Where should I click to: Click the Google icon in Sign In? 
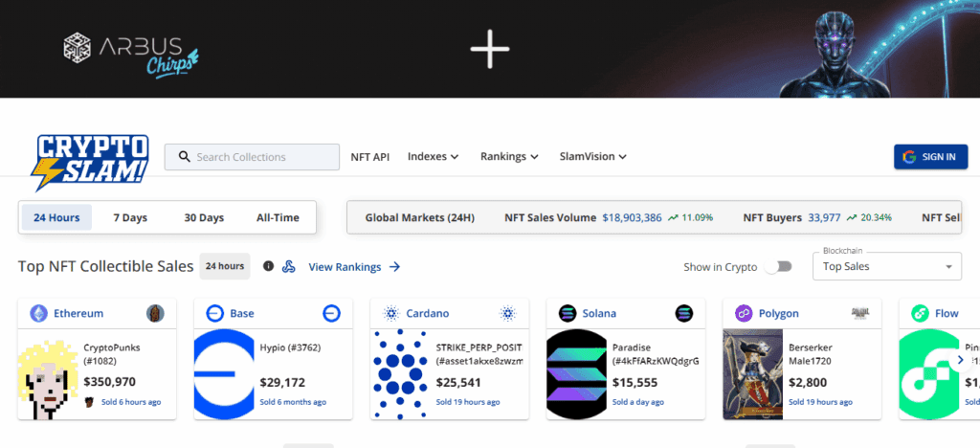pos(909,157)
